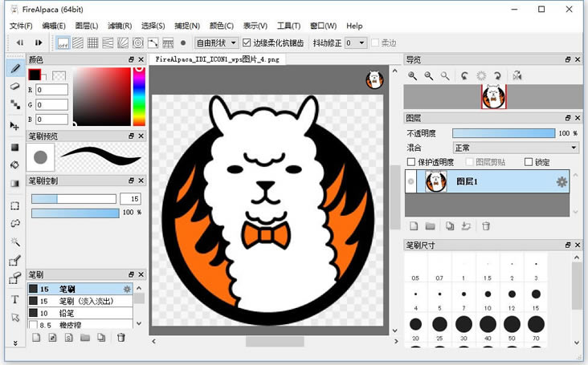Duplicate layer in layers panel
Image resolution: width=588 pixels, height=365 pixels.
pos(450,226)
